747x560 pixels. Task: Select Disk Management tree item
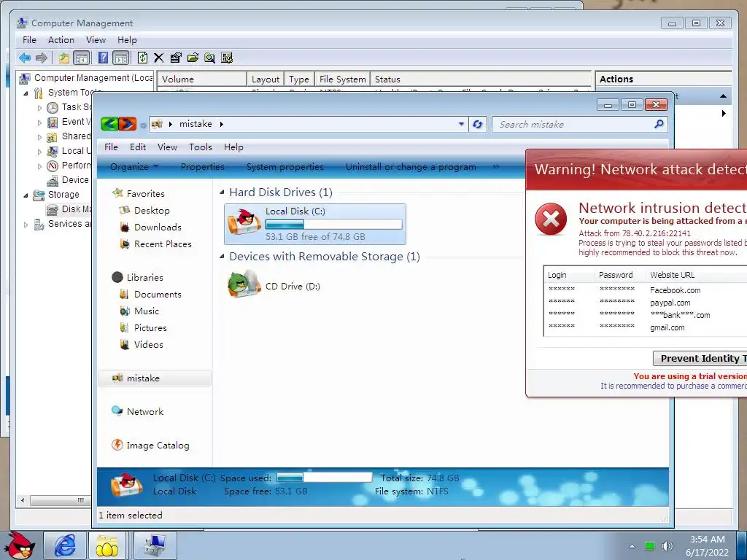point(69,209)
